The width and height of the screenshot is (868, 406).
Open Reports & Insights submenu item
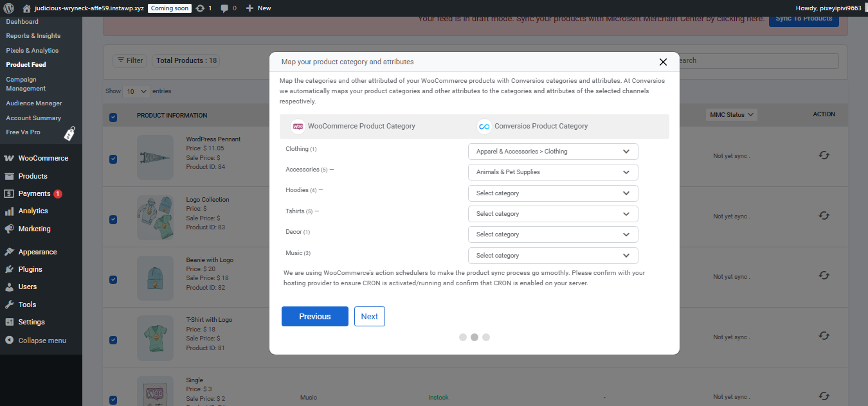pos(33,36)
